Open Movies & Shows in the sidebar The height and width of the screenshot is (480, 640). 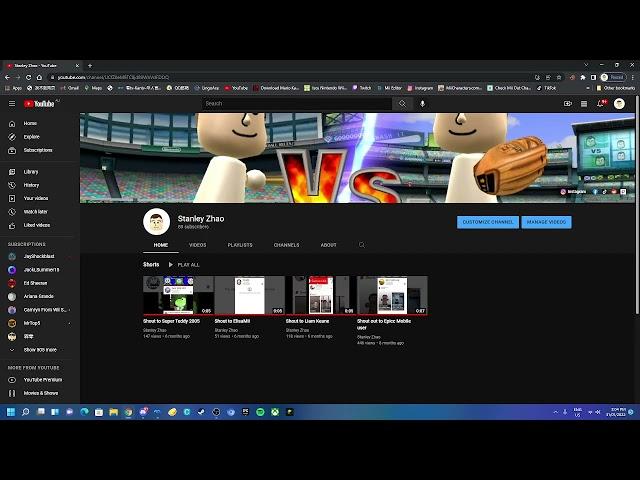tap(40, 393)
